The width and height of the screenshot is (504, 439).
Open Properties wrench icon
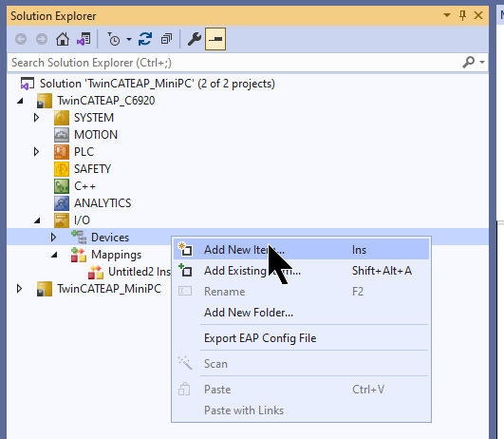click(x=195, y=39)
